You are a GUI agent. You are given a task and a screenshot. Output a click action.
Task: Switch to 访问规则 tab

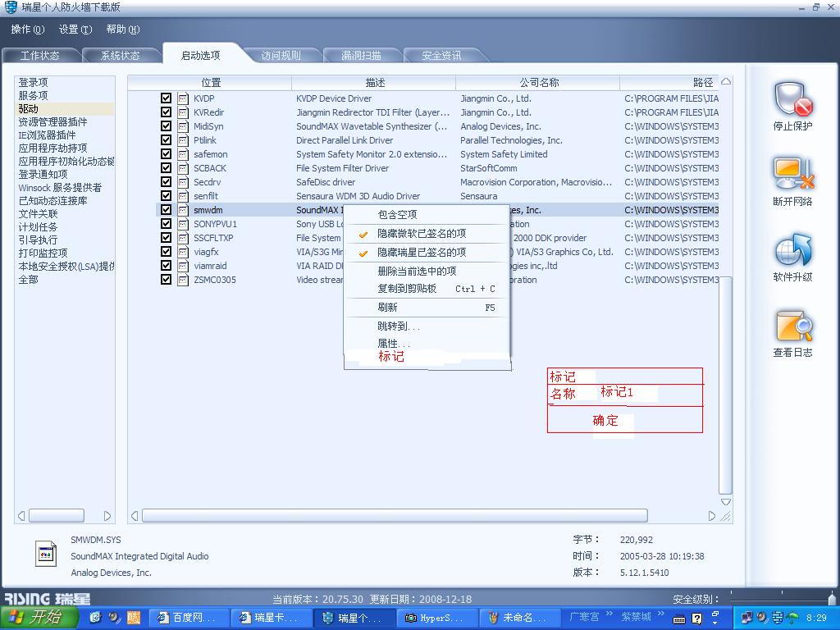pyautogui.click(x=281, y=55)
